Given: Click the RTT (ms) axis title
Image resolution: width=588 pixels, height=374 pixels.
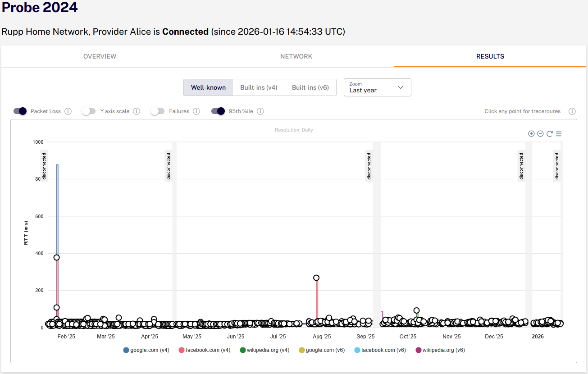Looking at the screenshot, I should 26,233.
